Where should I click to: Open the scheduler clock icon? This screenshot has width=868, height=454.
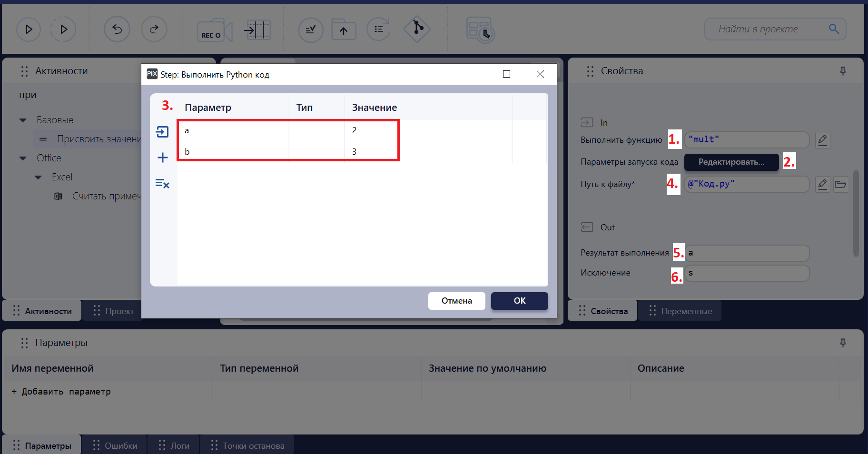point(480,30)
